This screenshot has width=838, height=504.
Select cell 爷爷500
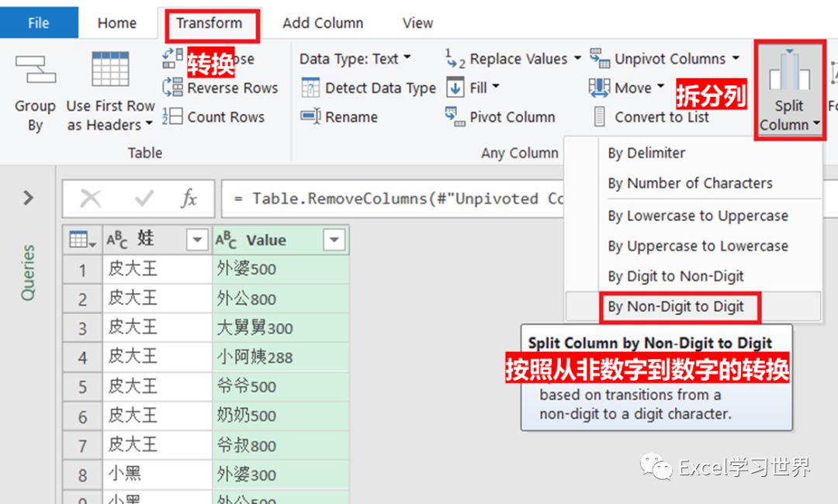pyautogui.click(x=281, y=387)
